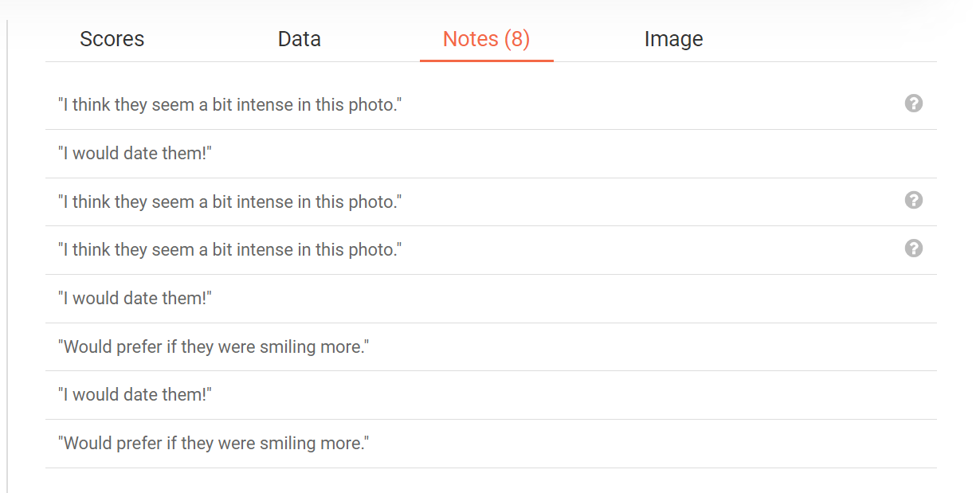Select the second "I would date them!" note
Screen dimensions: 980x493
pyautogui.click(x=135, y=299)
